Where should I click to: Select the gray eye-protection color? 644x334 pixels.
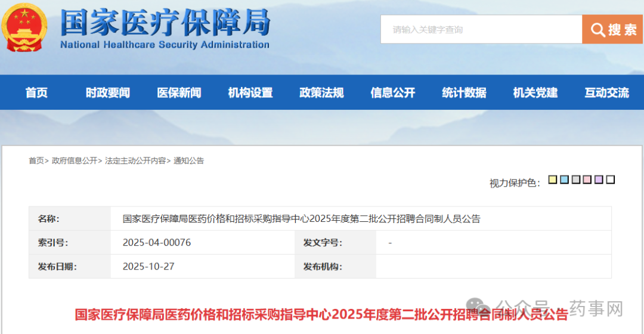(x=576, y=180)
